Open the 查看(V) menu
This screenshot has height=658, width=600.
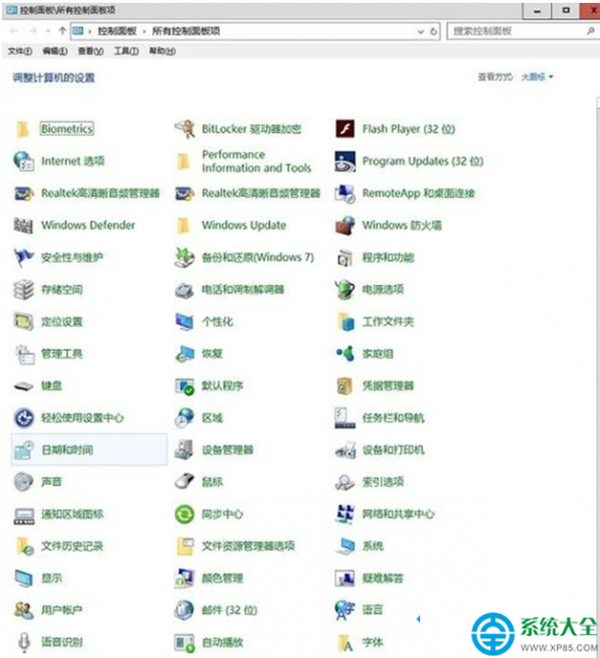(91, 51)
